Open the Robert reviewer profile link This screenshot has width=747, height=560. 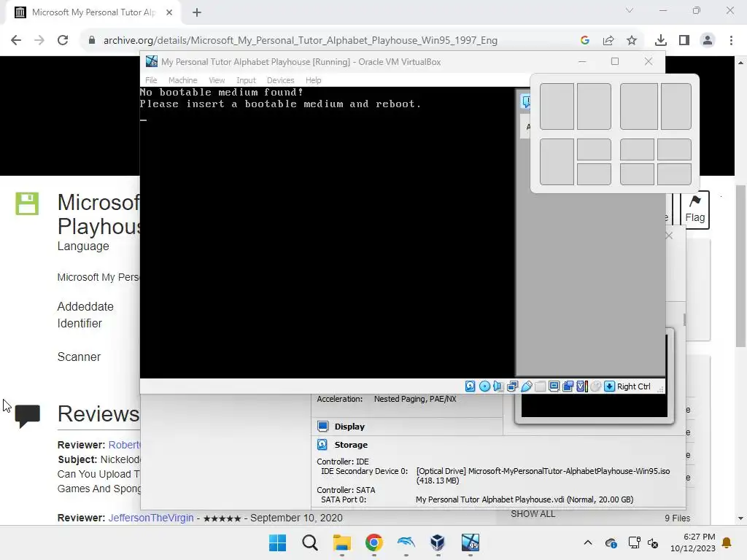[124, 445]
